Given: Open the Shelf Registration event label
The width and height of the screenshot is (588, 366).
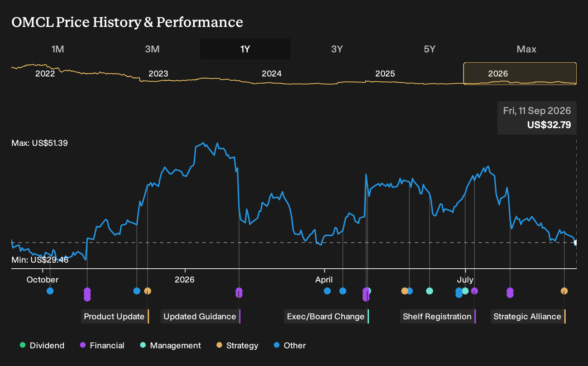Looking at the screenshot, I should click(438, 316).
